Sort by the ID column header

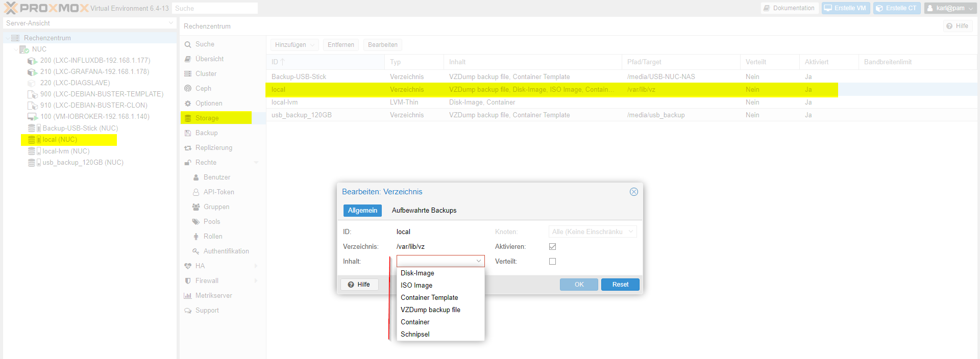(325, 62)
